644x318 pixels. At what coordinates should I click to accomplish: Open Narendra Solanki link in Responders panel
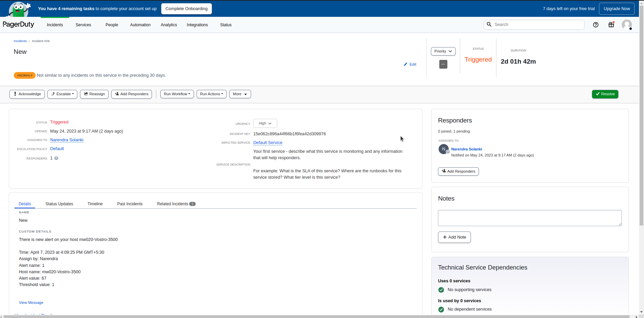(467, 149)
